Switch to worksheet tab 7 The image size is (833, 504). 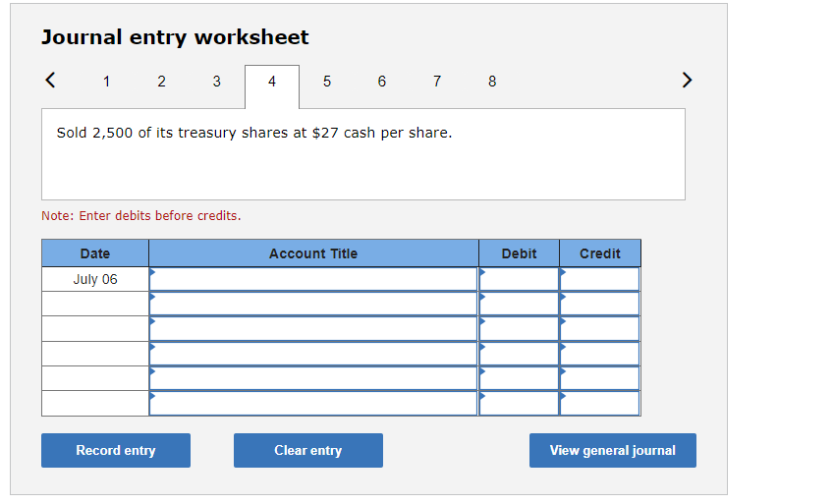tap(437, 82)
